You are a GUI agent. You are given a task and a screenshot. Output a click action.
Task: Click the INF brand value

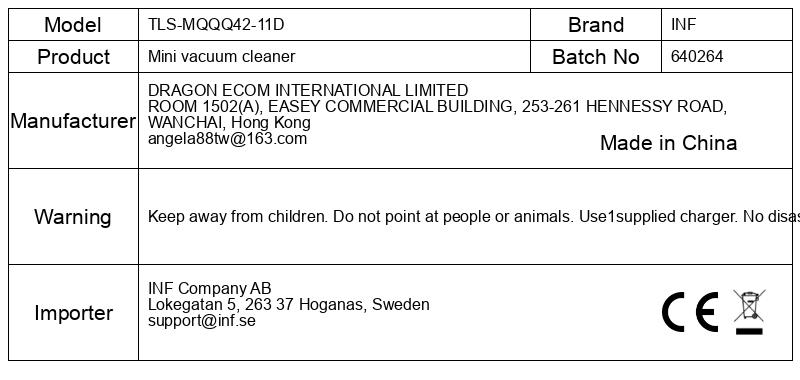[683, 24]
